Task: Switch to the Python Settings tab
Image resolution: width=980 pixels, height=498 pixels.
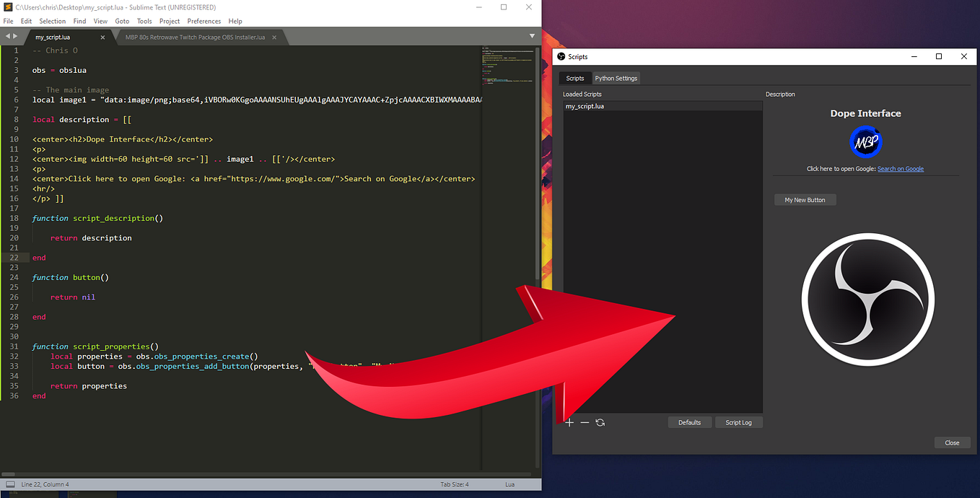Action: (x=616, y=78)
